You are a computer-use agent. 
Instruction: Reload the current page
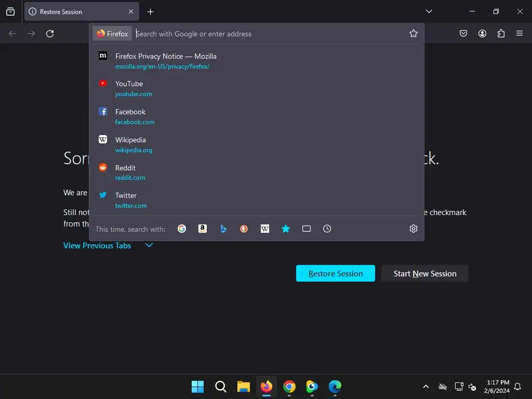click(50, 34)
